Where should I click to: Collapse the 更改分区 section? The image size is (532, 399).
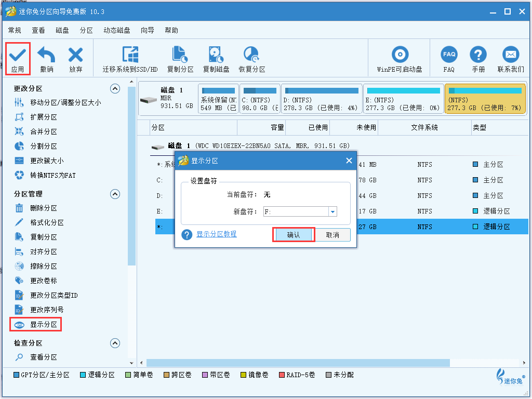coord(115,89)
